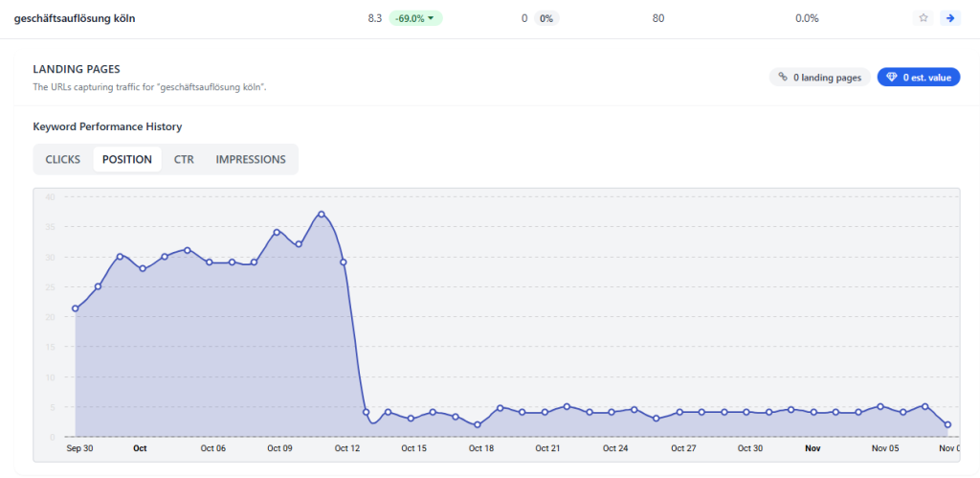Viewport: 980px width, 478px height.
Task: Click the Keyword Performance History heading
Action: point(107,126)
